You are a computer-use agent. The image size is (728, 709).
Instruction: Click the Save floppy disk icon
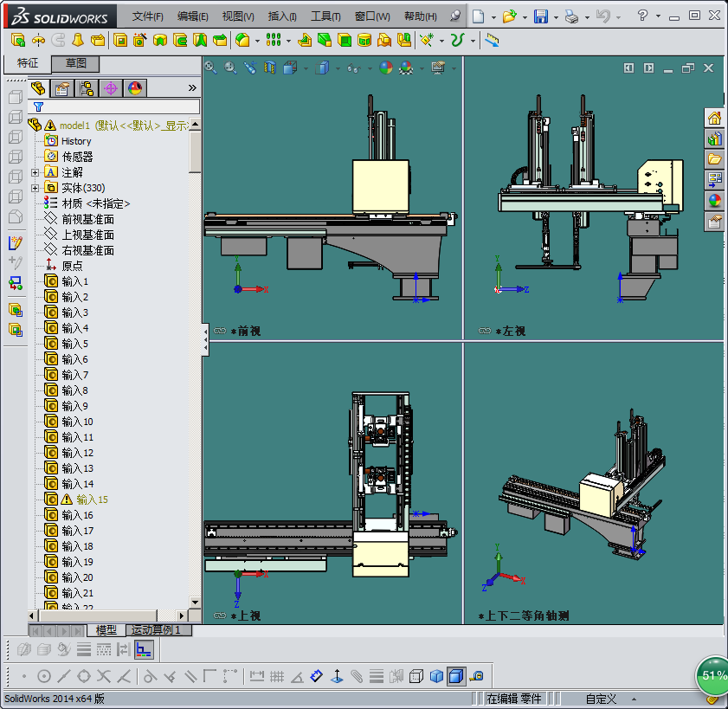(540, 16)
